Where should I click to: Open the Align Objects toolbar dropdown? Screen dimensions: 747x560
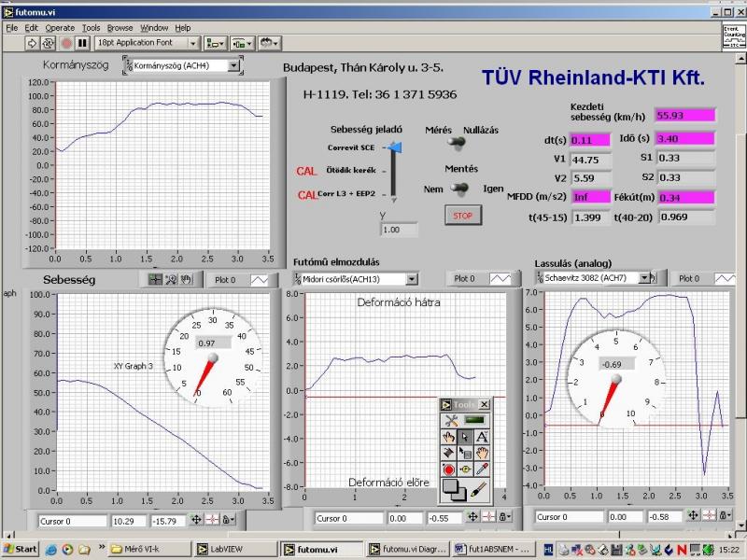coord(215,43)
